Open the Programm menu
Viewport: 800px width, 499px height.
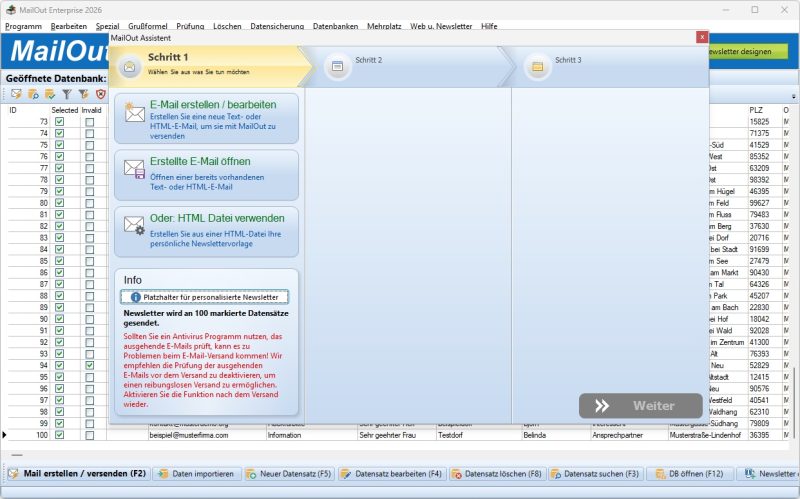[x=23, y=26]
